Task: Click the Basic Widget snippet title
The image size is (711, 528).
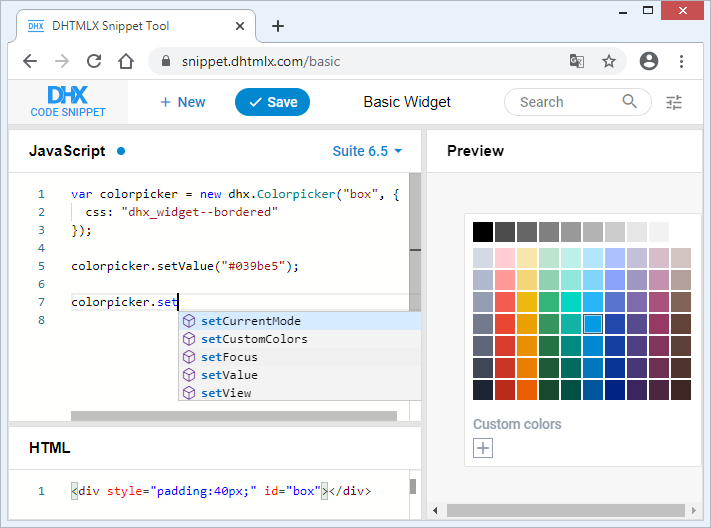Action: [407, 102]
